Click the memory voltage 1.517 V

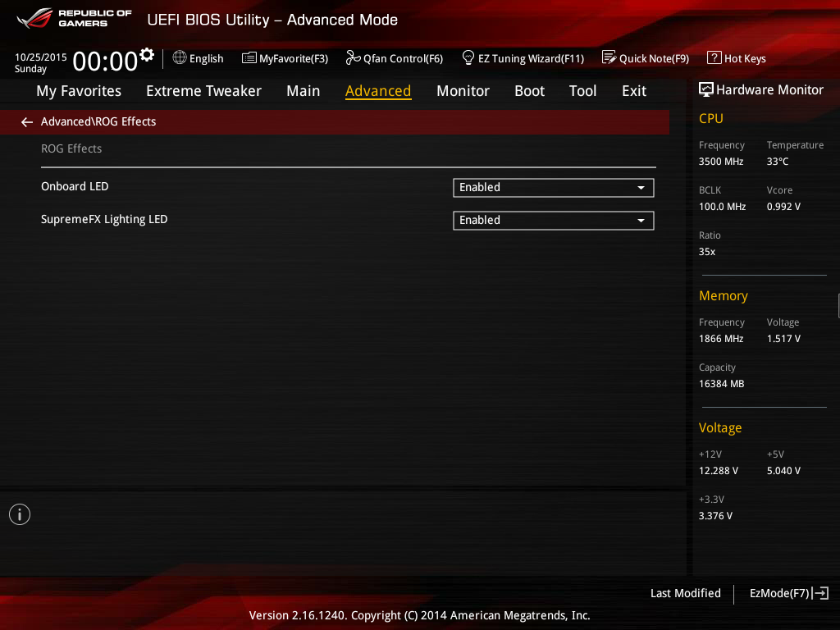pos(783,339)
